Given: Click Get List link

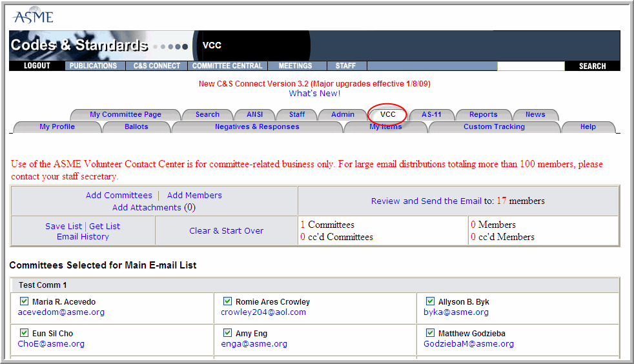Looking at the screenshot, I should click(105, 227).
